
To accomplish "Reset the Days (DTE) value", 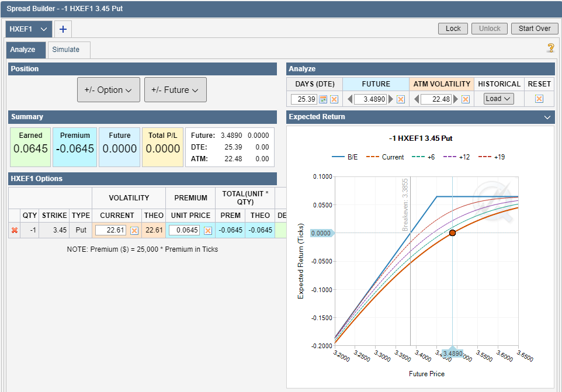I will 334,99.
